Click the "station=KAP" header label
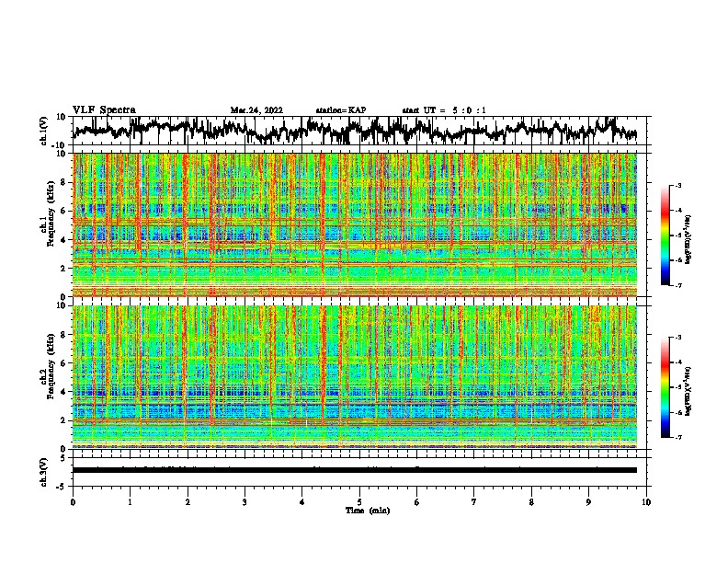Viewport: 728px width, 563px height. [341, 110]
